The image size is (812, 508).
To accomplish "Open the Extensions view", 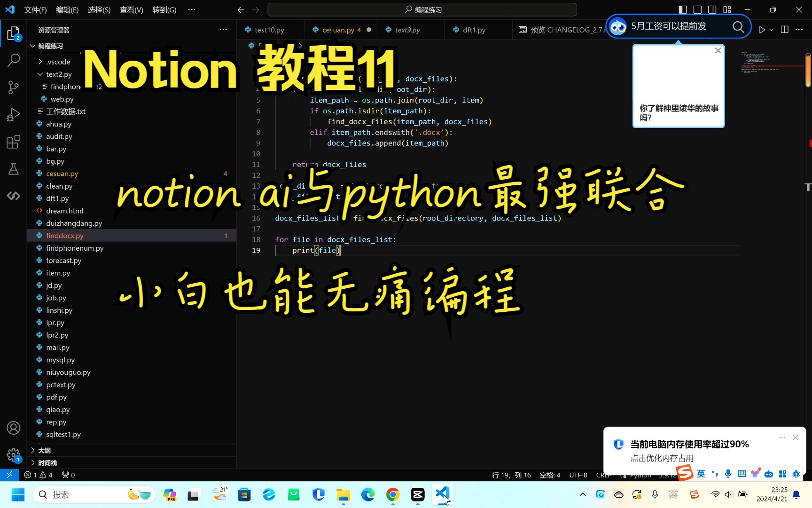I will point(13,142).
